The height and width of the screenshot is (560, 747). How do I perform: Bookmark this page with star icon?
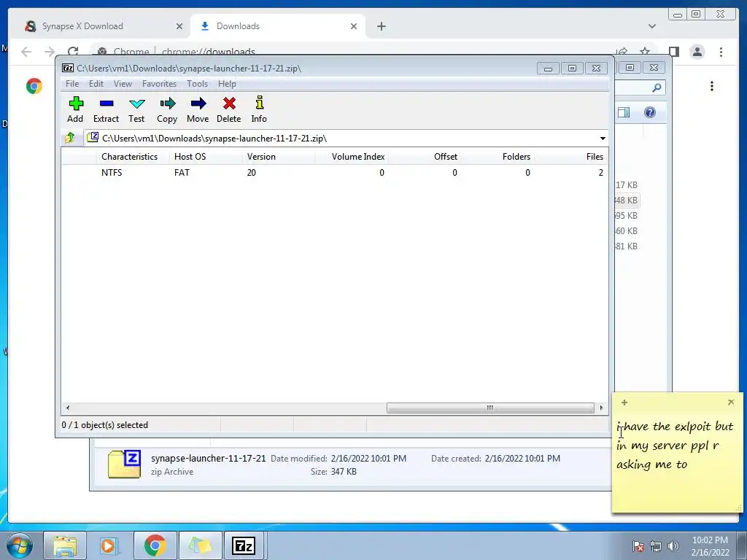(645, 52)
